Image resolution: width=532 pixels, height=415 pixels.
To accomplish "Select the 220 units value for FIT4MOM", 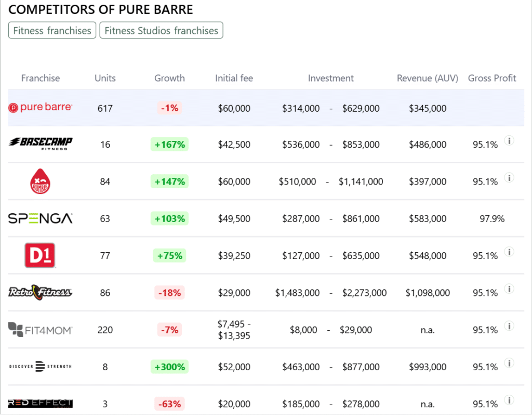I will [105, 330].
